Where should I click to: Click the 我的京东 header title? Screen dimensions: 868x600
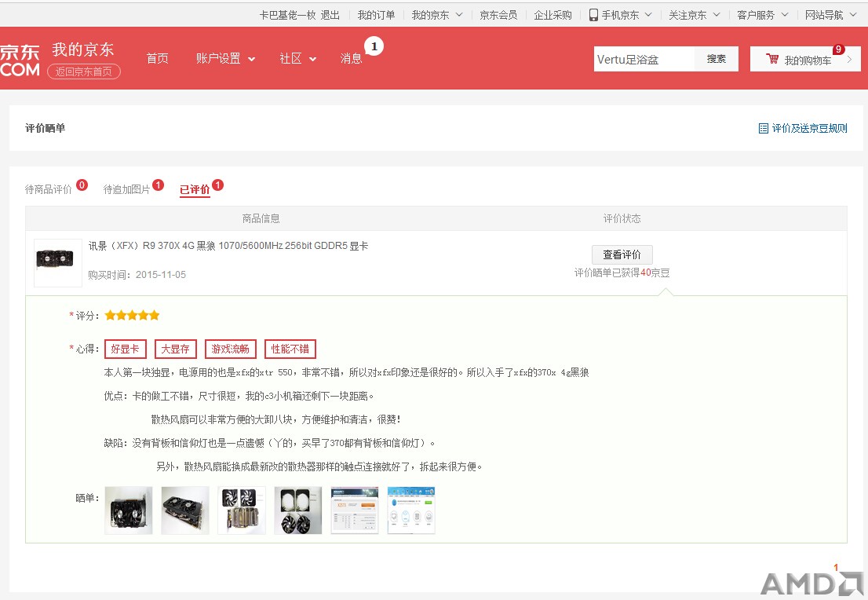point(83,49)
